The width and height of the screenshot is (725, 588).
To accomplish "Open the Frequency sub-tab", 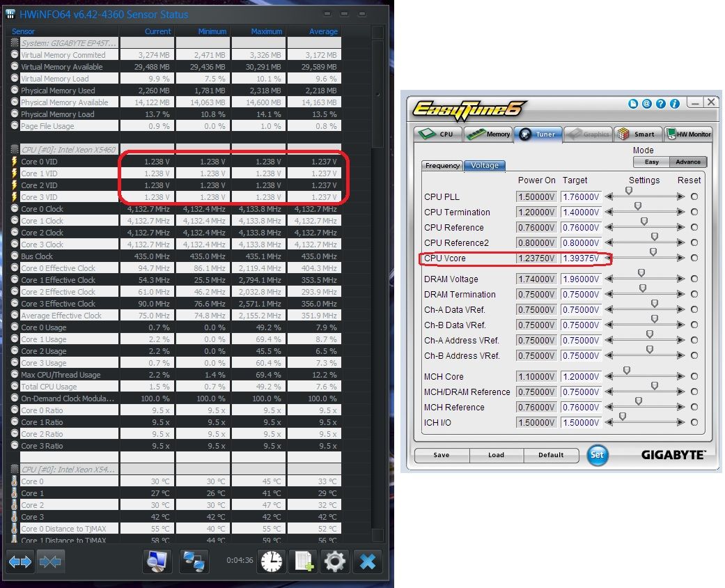I will click(x=442, y=166).
